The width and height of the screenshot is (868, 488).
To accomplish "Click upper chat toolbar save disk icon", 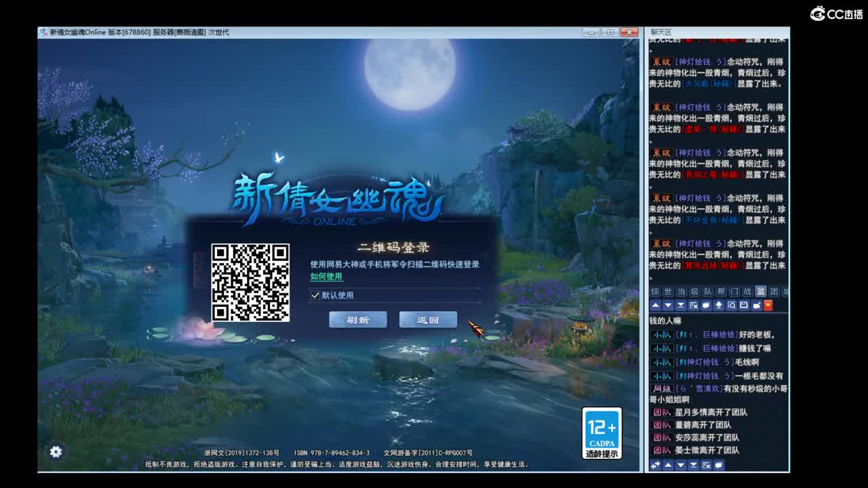I will pos(744,306).
